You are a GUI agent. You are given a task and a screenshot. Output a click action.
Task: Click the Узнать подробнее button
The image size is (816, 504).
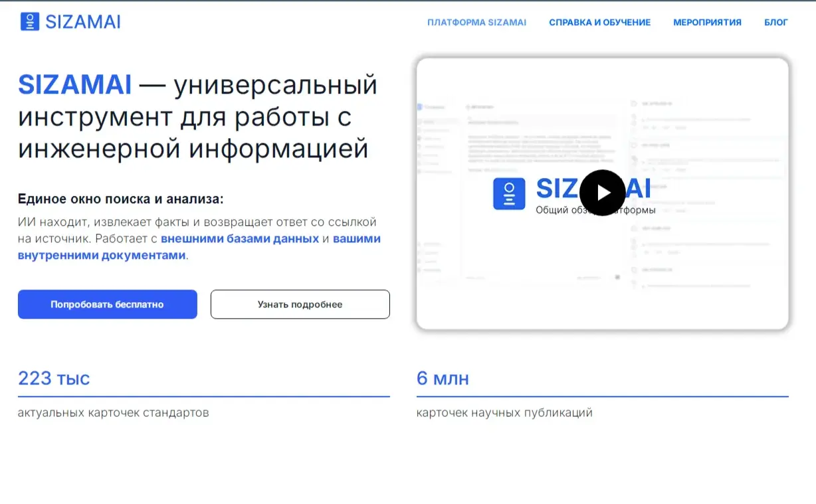[300, 304]
